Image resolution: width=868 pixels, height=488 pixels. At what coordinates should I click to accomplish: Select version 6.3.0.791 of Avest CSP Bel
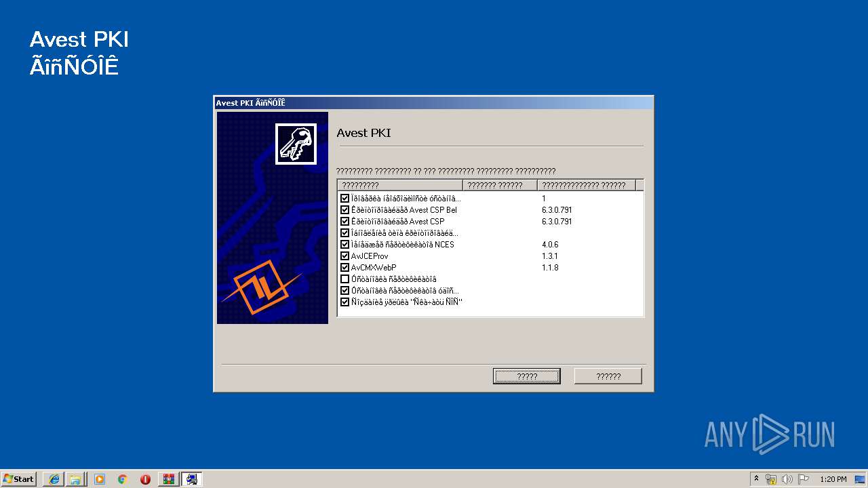557,210
